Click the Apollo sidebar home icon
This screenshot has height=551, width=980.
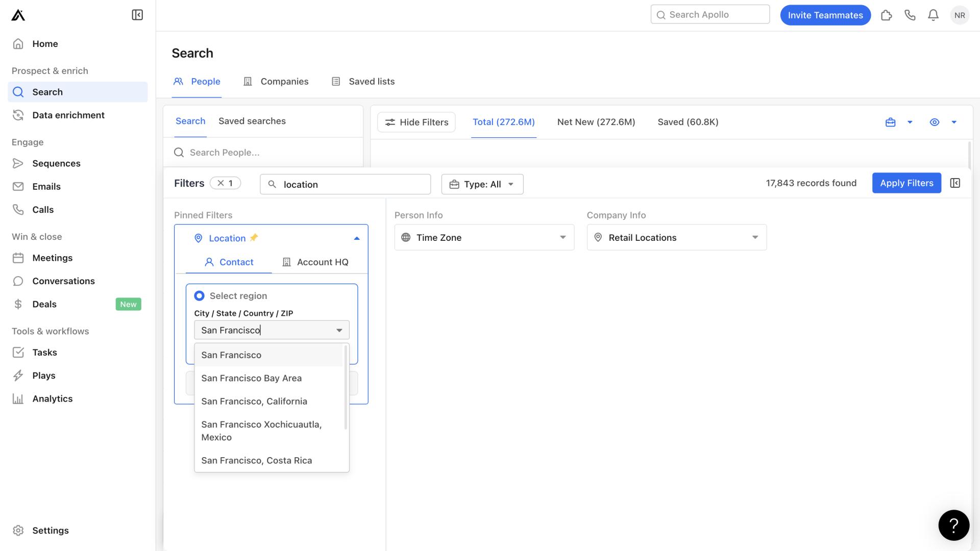click(x=18, y=44)
